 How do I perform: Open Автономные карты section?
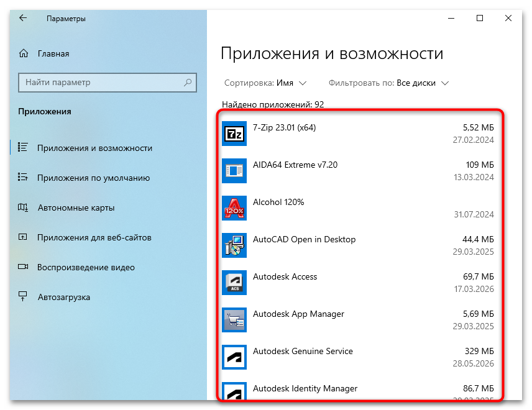76,207
